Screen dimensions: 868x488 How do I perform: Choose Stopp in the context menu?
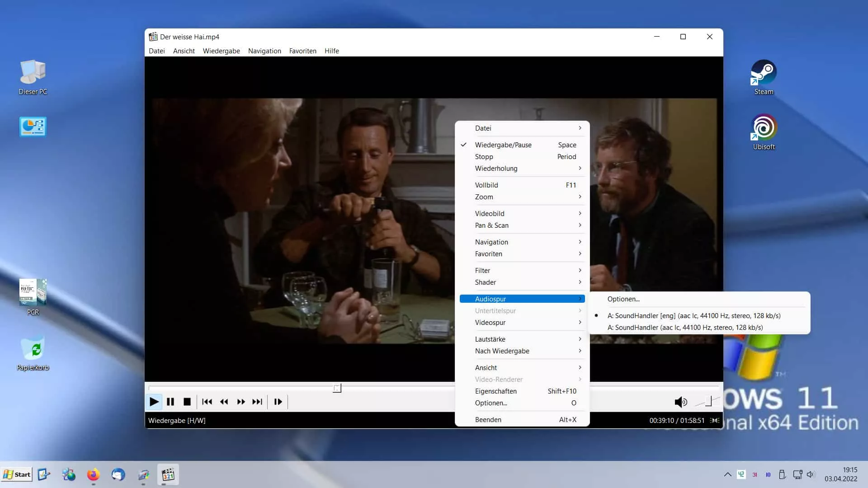pos(522,157)
